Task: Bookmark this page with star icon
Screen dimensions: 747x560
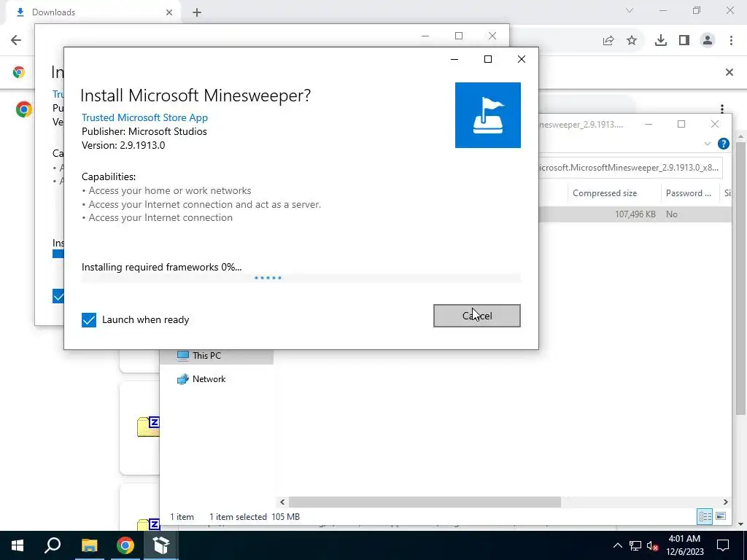Action: pyautogui.click(x=632, y=41)
